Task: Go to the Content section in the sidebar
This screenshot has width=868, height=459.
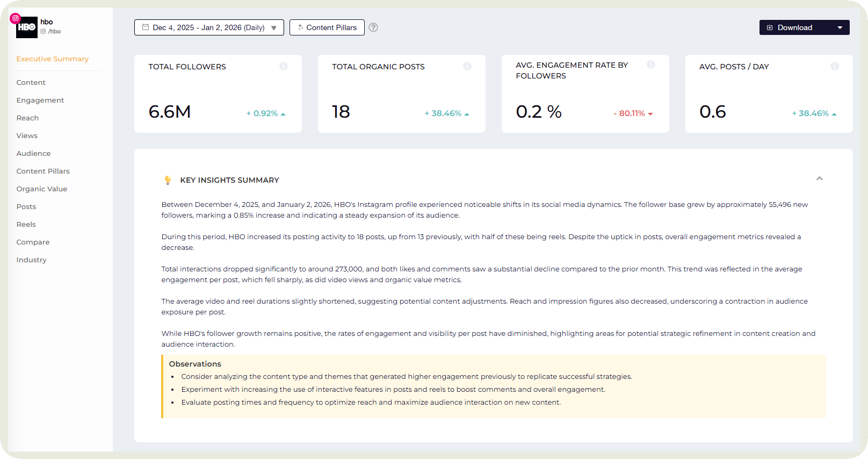Action: pyautogui.click(x=31, y=82)
